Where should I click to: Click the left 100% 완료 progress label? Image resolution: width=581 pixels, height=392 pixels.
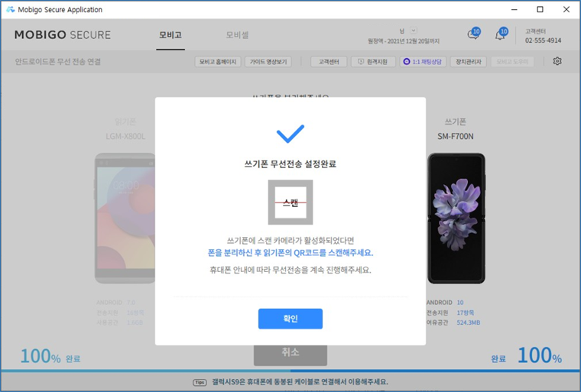(50, 356)
